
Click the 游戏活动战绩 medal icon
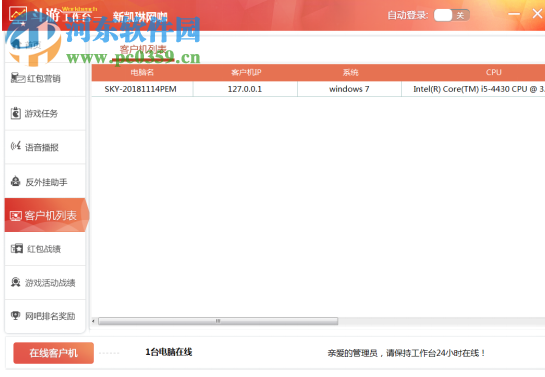[x=16, y=282]
